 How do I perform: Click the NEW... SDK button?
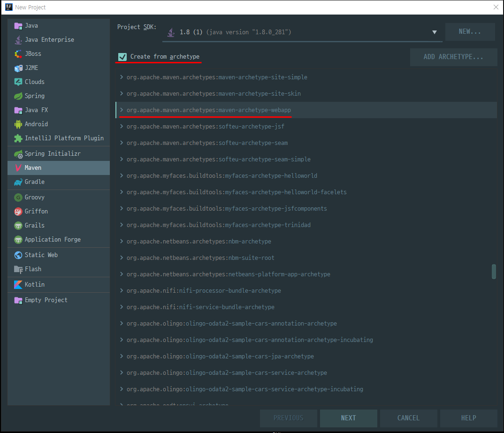click(x=470, y=32)
